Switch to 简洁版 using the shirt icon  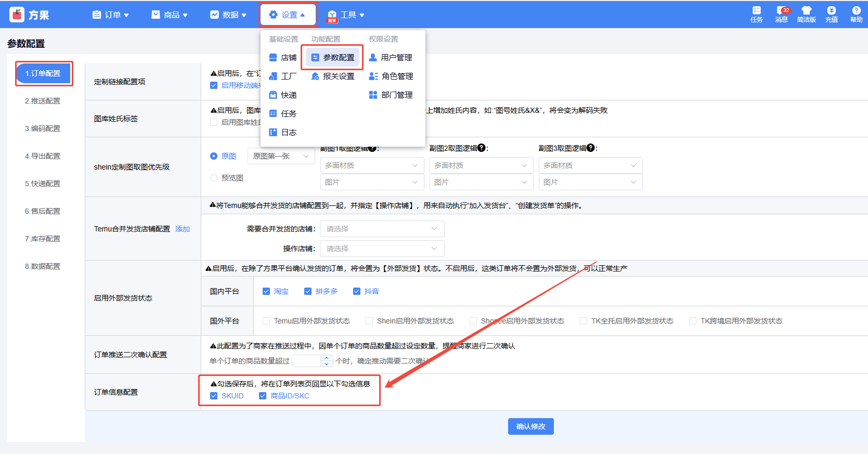coord(806,11)
